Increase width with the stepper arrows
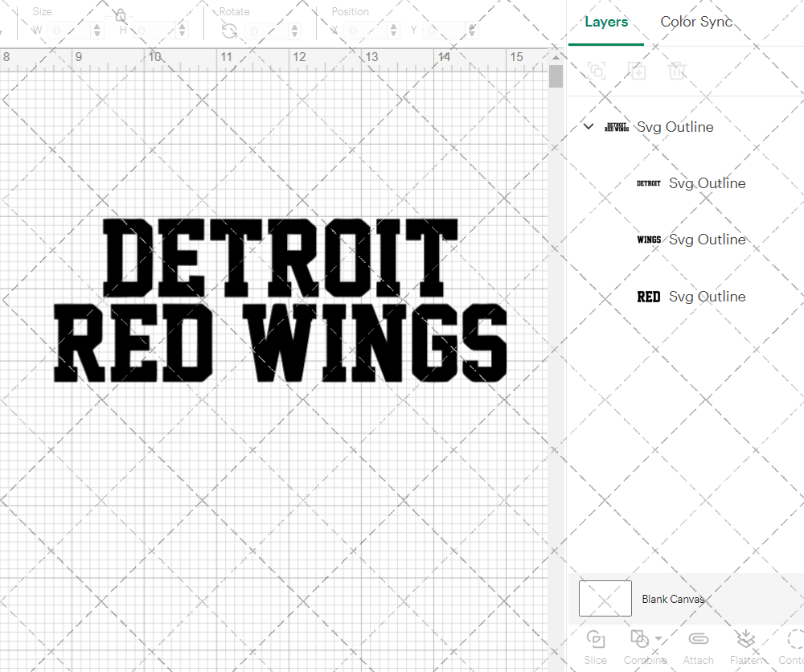Viewport: 804px width, 672px height. 97,31
